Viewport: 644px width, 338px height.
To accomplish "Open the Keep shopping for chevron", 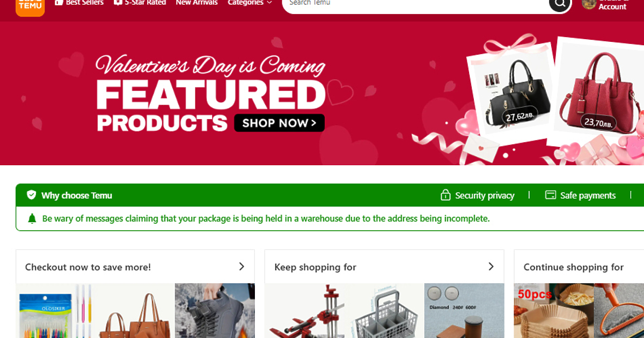I will tap(491, 267).
